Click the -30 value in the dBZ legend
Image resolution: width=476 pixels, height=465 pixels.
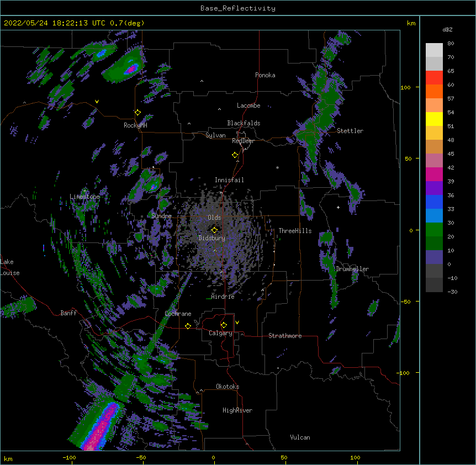click(452, 292)
